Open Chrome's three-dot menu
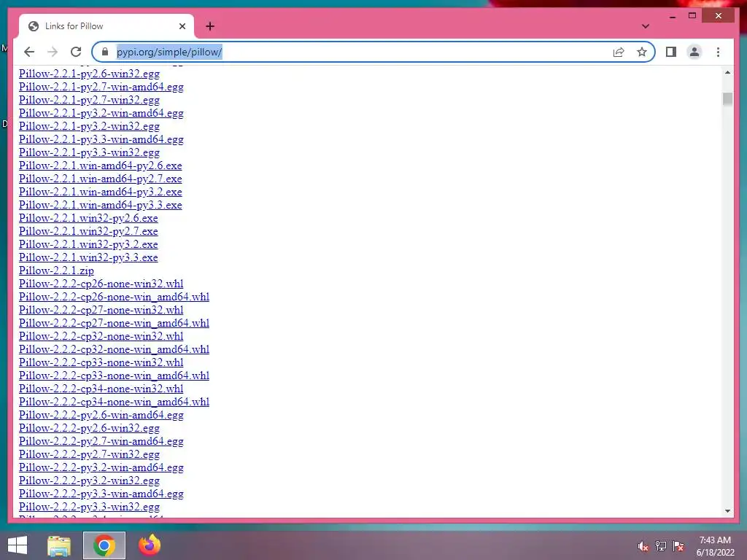Viewport: 747px width, 560px height. 718,52
